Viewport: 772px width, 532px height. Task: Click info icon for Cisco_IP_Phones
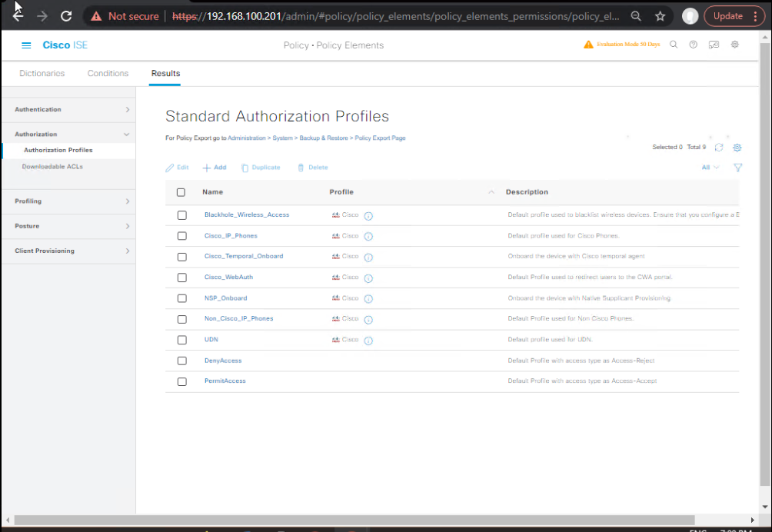(x=368, y=236)
